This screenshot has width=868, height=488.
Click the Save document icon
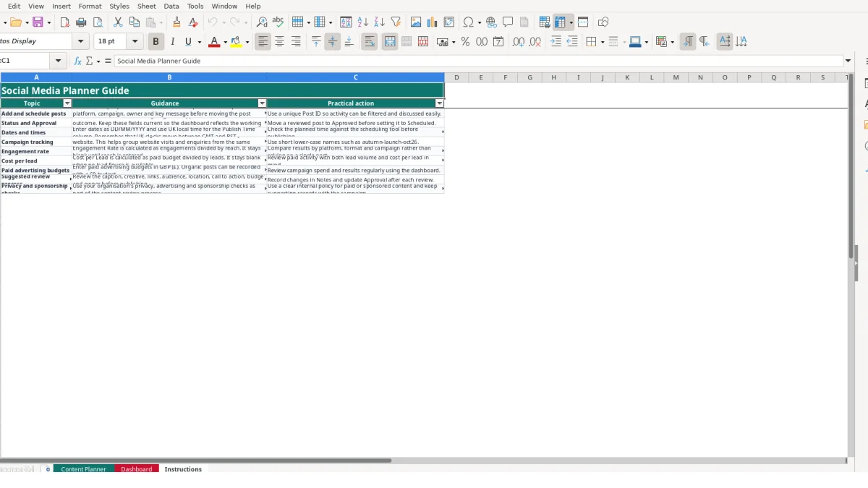(x=38, y=22)
